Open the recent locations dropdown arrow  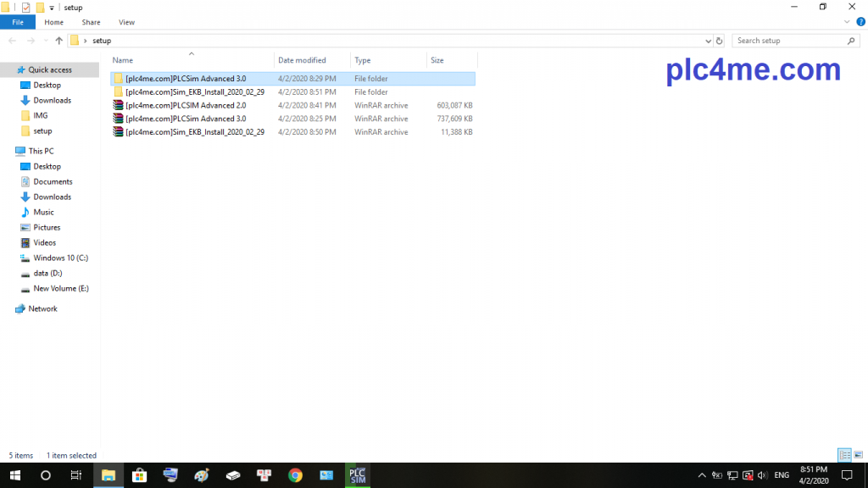tap(45, 41)
